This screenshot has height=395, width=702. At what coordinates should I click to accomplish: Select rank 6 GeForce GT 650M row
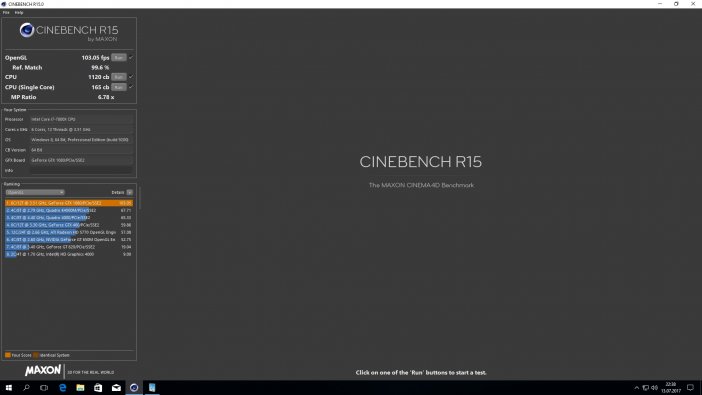pos(69,240)
